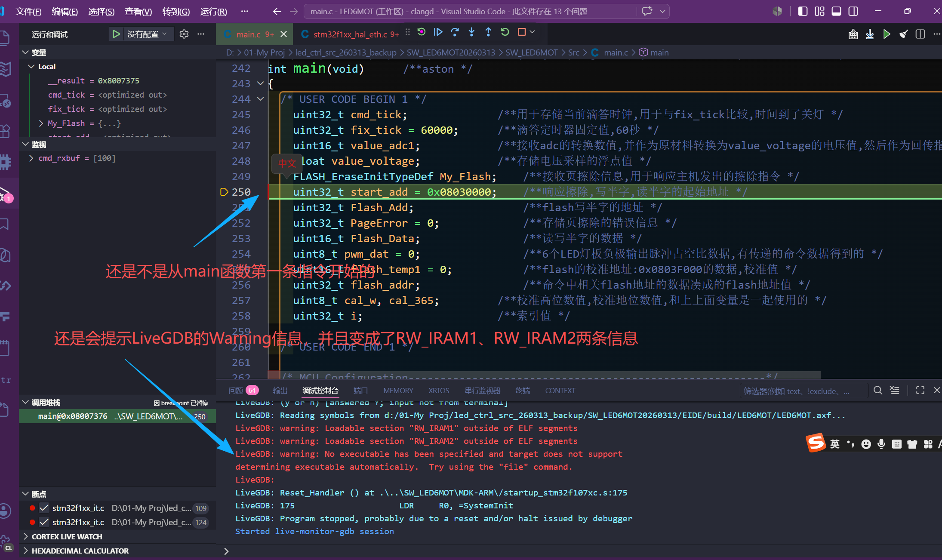Open more actions in Run and Debug header

pyautogui.click(x=201, y=34)
